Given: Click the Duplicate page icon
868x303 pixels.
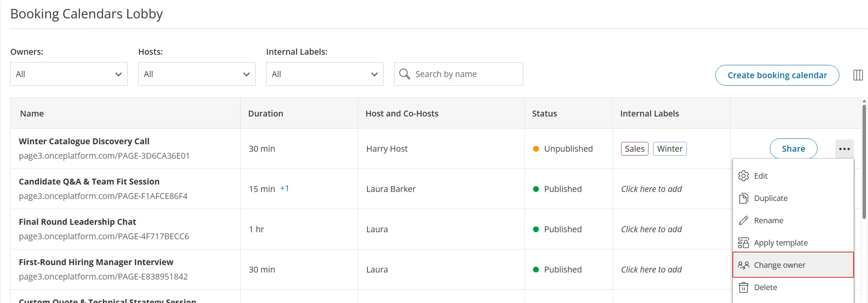Looking at the screenshot, I should [743, 198].
